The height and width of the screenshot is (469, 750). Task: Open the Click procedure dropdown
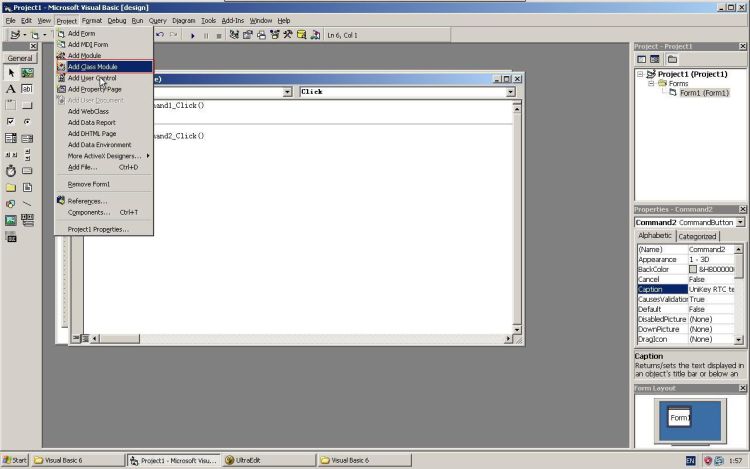click(511, 92)
